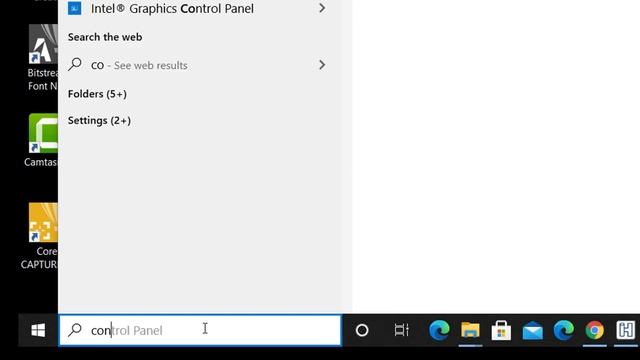Click the web search magnifier icon

pyautogui.click(x=75, y=64)
